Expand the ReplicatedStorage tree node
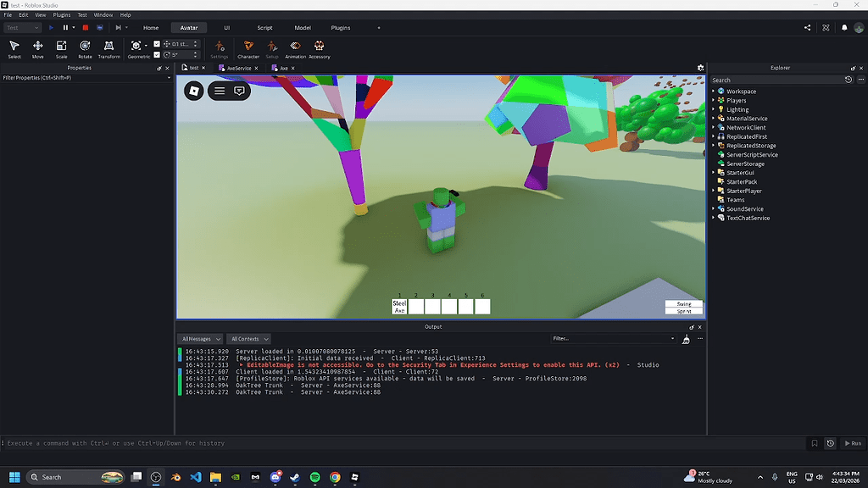 tap(714, 146)
